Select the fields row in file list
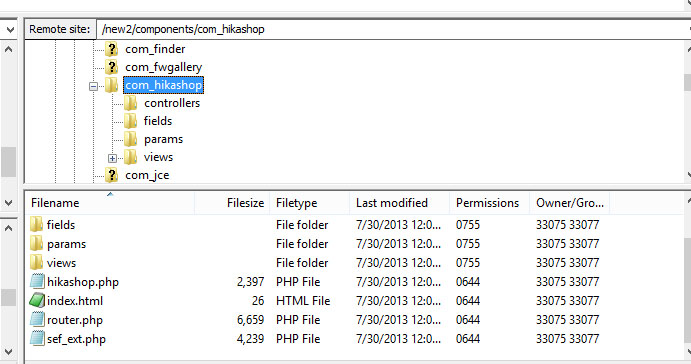This screenshot has height=364, width=691. [x=354, y=224]
